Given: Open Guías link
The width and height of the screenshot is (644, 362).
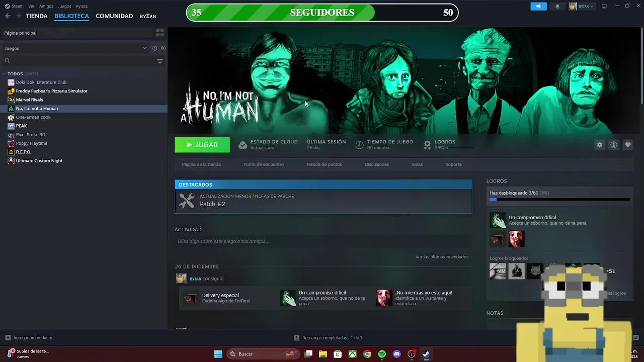Looking at the screenshot, I should 417,164.
